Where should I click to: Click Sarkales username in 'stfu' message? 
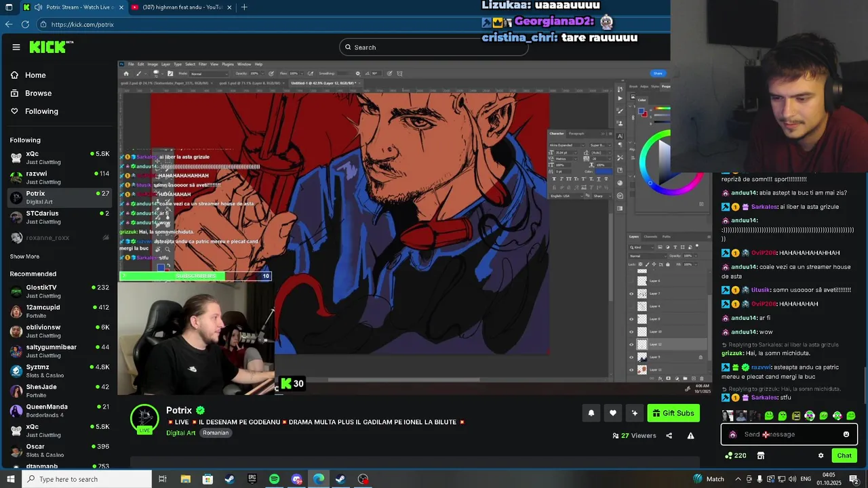[764, 397]
